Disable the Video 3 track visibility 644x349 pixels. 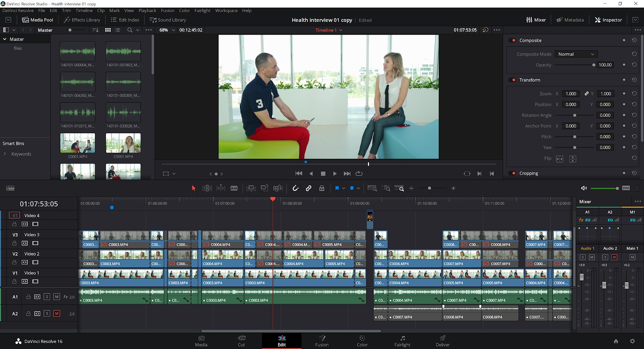click(35, 243)
